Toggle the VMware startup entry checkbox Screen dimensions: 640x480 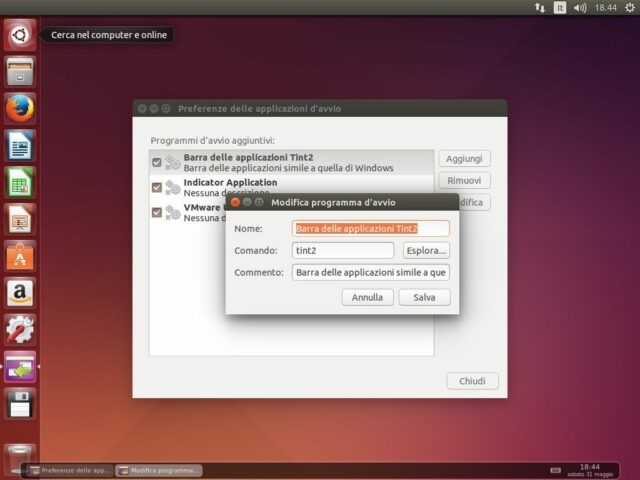(x=156, y=212)
